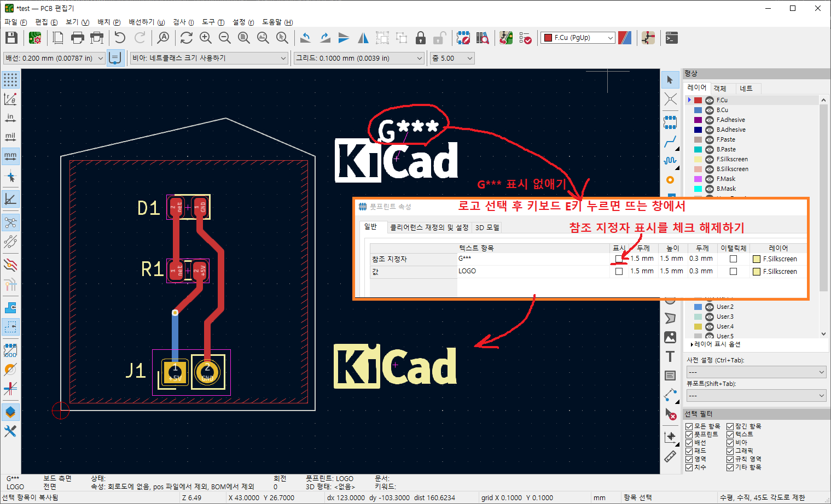Refresh the view

pos(187,38)
